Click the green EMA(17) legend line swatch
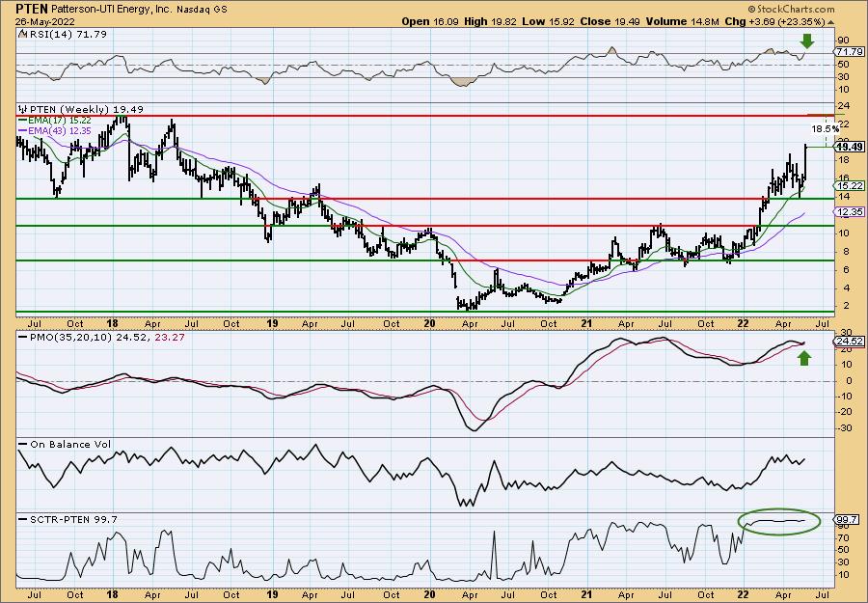The width and height of the screenshot is (868, 603). pyautogui.click(x=24, y=121)
